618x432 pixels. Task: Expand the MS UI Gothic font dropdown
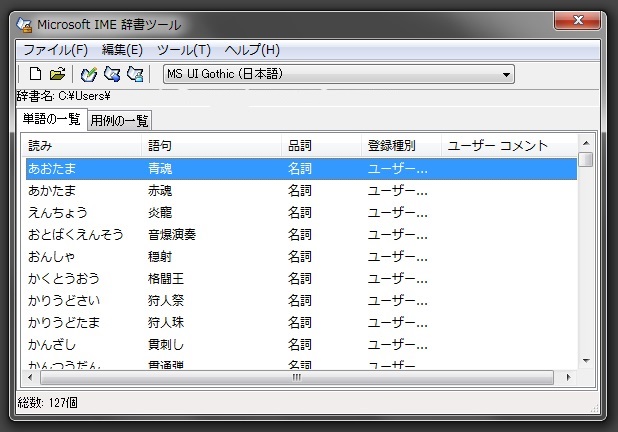coord(506,74)
